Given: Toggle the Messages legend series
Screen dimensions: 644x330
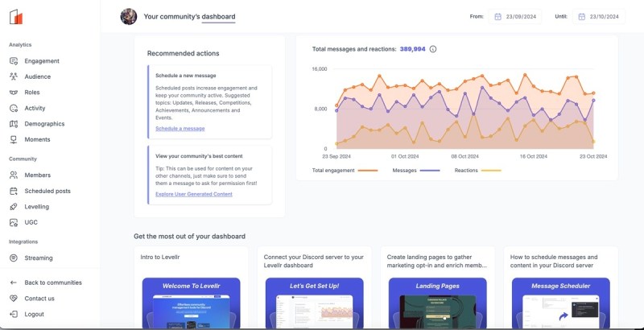Looking at the screenshot, I should (415, 171).
